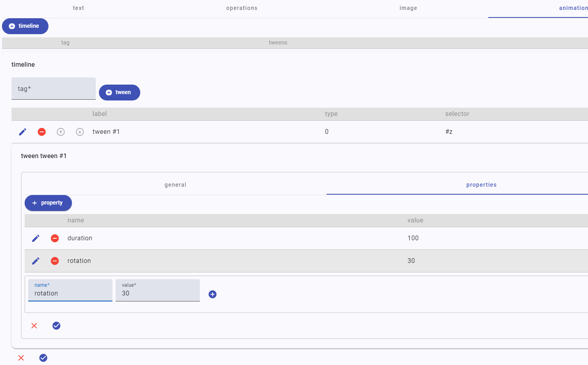
Task: Move tween #1 down with the arrow icon
Action: pos(80,132)
